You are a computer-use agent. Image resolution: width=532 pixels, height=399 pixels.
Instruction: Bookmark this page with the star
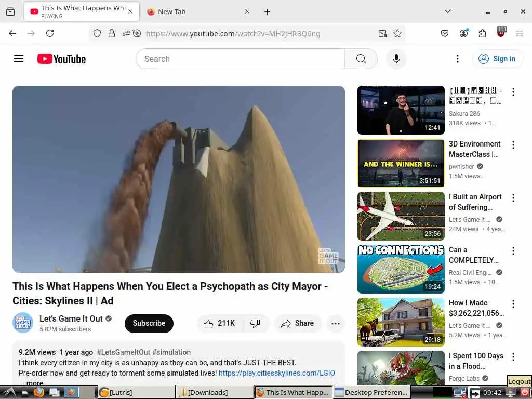coord(397,33)
